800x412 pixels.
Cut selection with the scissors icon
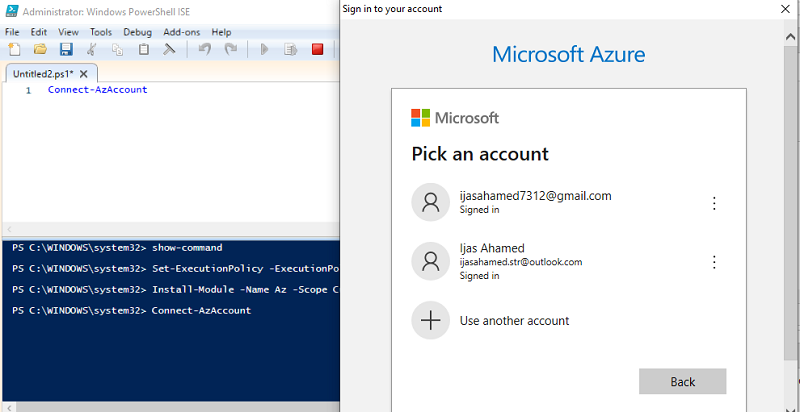pos(92,49)
